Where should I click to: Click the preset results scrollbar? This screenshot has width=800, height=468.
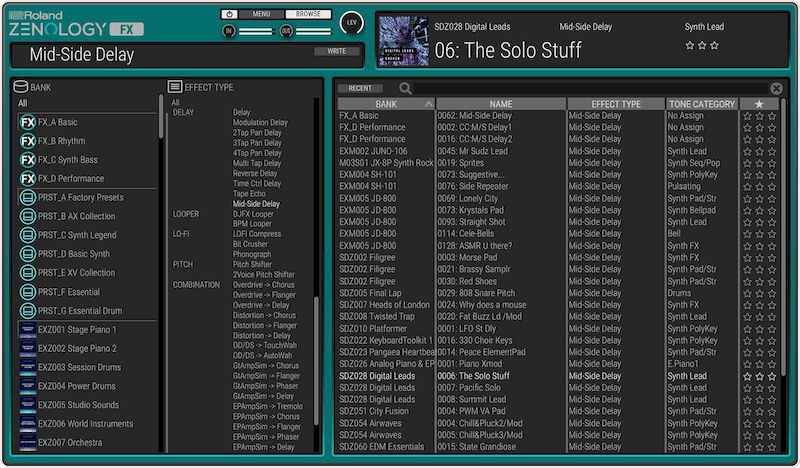click(x=783, y=235)
